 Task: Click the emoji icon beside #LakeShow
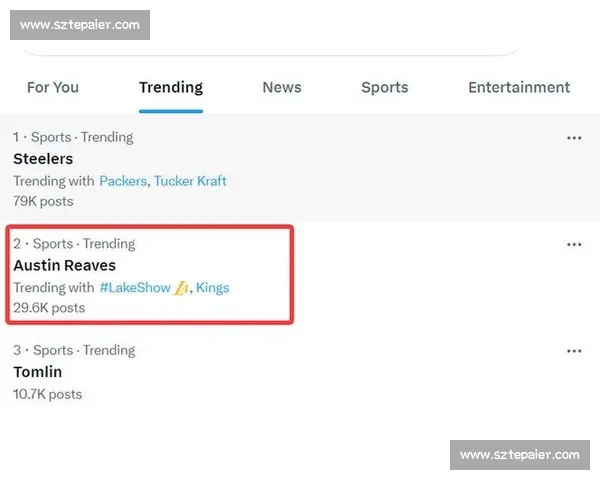(181, 288)
